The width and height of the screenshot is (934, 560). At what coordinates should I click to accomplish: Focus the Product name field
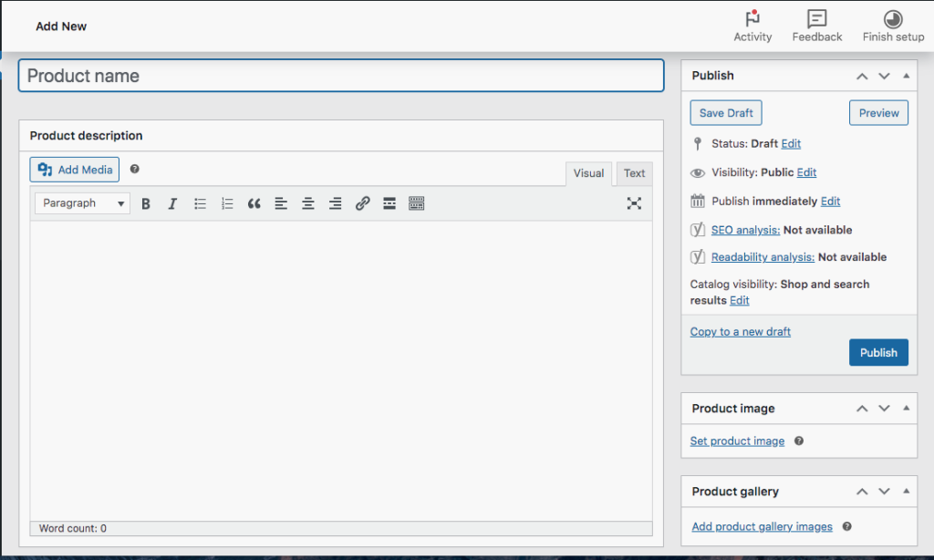click(x=341, y=76)
